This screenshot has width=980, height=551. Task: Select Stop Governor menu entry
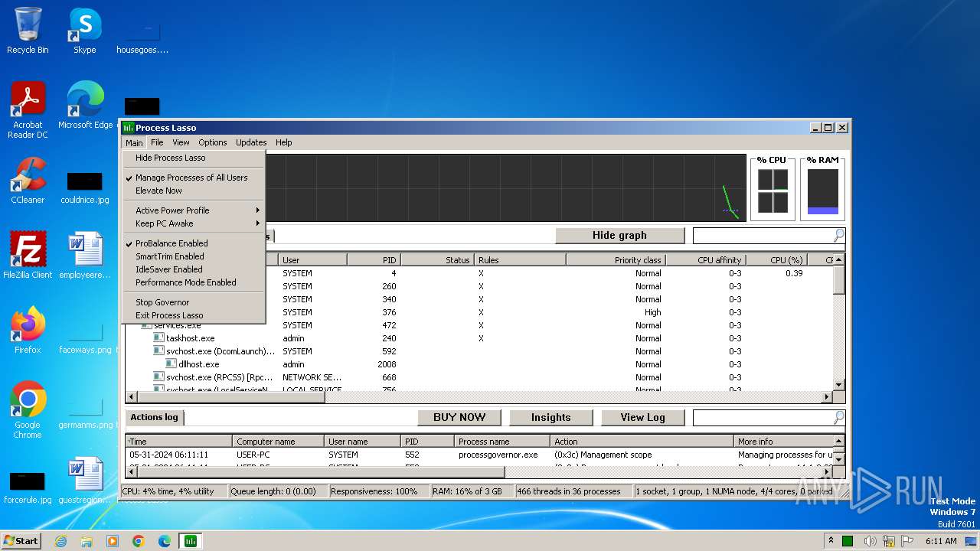(x=194, y=302)
